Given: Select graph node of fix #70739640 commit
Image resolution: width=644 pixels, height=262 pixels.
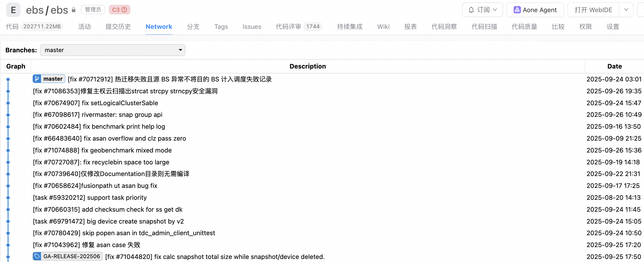Looking at the screenshot, I should pyautogui.click(x=8, y=174).
